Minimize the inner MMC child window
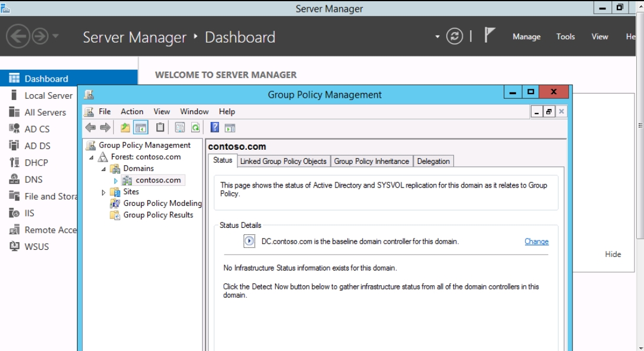Screen dimensions: 644x351 click(x=536, y=112)
